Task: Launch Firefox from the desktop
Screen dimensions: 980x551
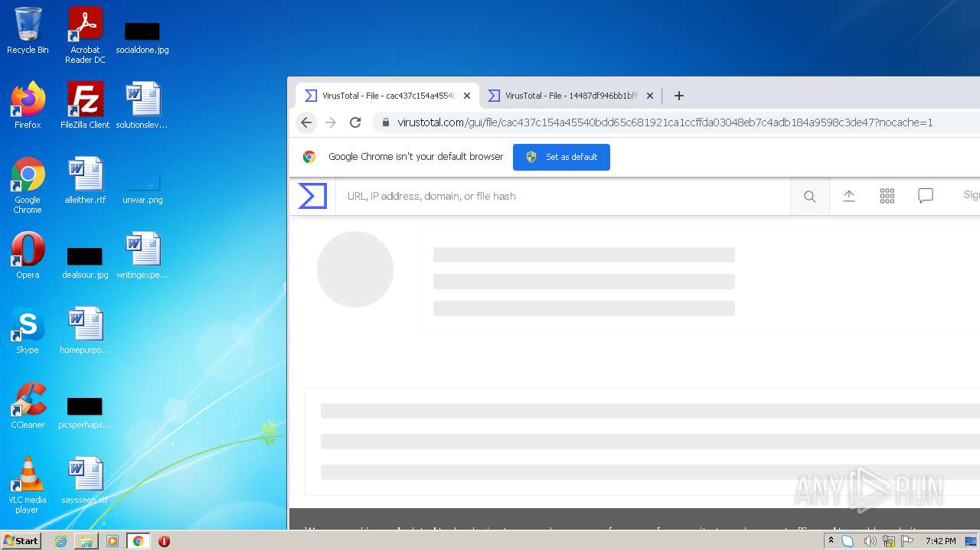Action: [28, 106]
